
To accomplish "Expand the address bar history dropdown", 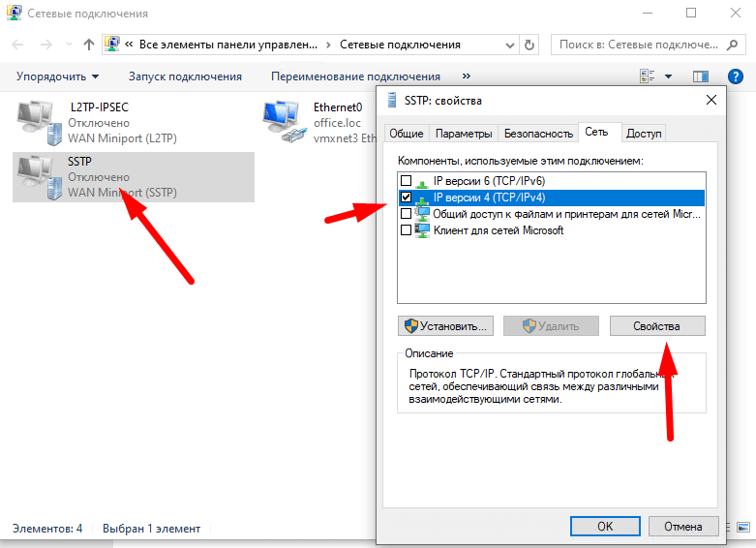I will tap(509, 45).
